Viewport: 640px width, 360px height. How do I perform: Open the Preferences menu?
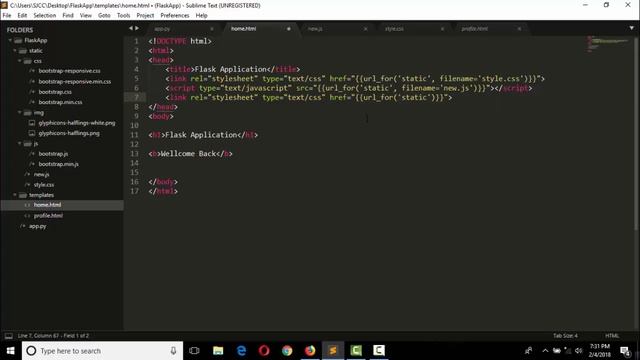coord(175,16)
